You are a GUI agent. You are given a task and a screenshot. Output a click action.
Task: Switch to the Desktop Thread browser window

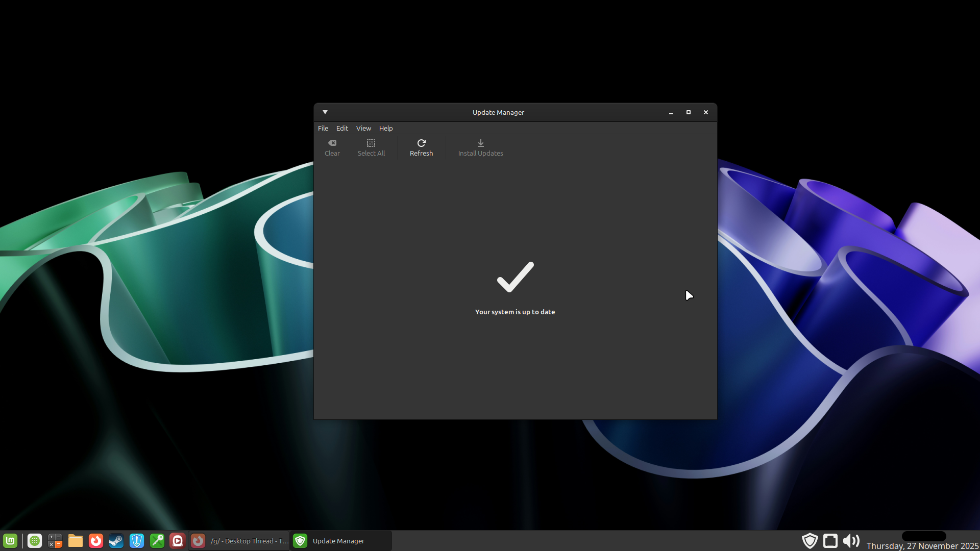[240, 541]
